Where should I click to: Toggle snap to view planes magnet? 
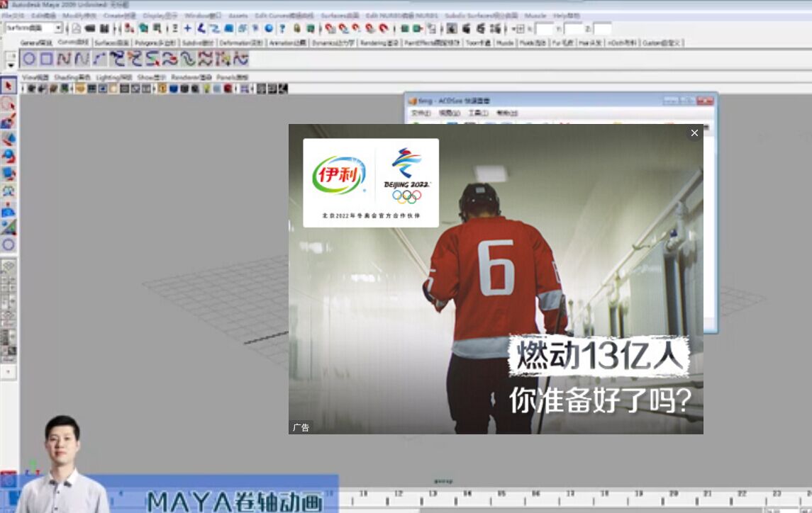pyautogui.click(x=369, y=28)
